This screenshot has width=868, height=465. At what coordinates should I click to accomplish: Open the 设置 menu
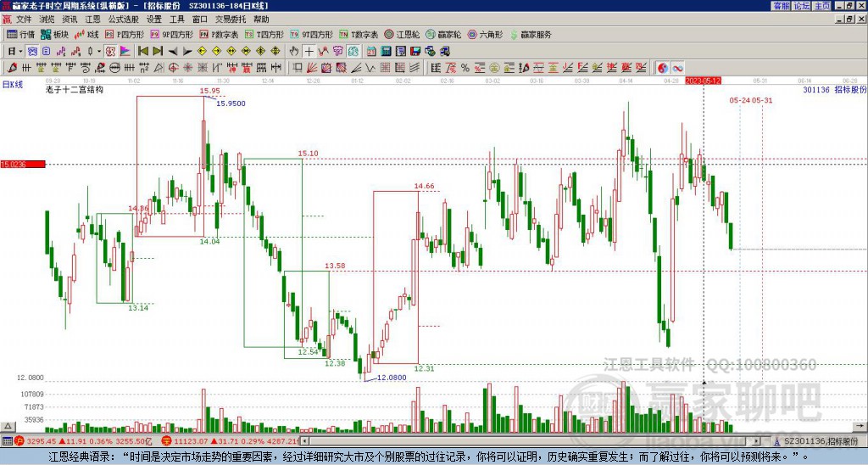(x=154, y=20)
